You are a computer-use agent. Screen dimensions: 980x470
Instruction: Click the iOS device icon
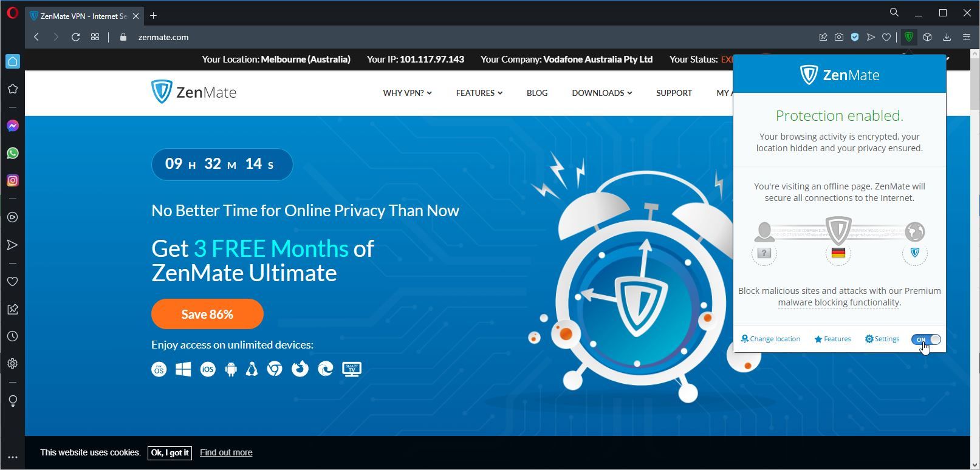208,369
